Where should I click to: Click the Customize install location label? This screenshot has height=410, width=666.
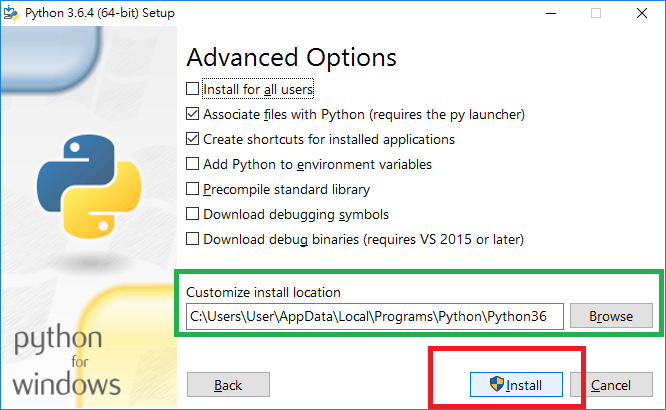point(263,292)
